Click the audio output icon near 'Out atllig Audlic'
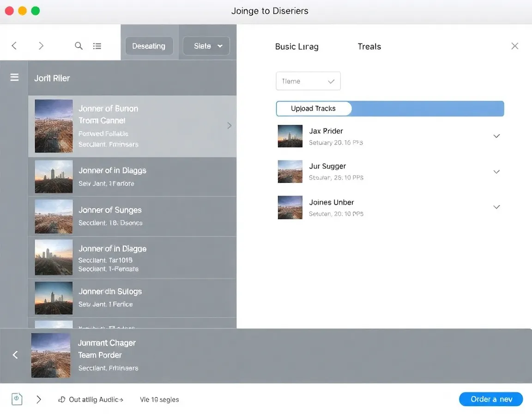532x414 pixels. click(x=60, y=399)
